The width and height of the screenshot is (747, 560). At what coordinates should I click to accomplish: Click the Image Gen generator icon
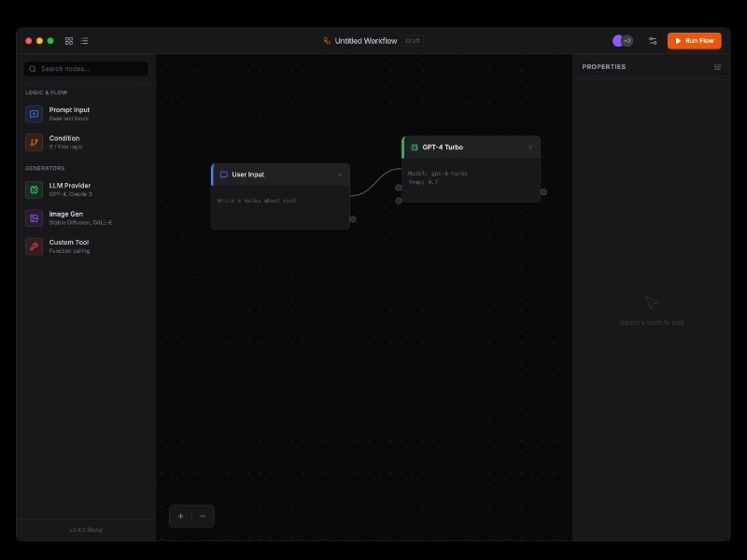coord(34,218)
